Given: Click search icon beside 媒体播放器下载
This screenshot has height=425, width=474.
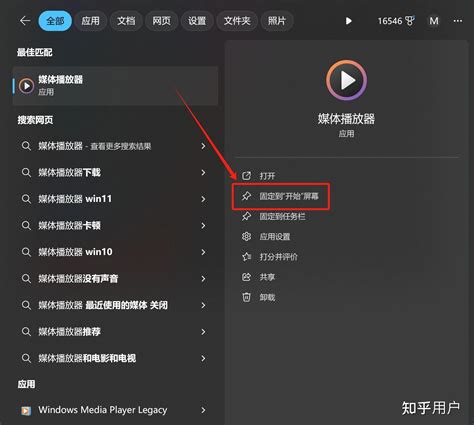Looking at the screenshot, I should point(26,172).
